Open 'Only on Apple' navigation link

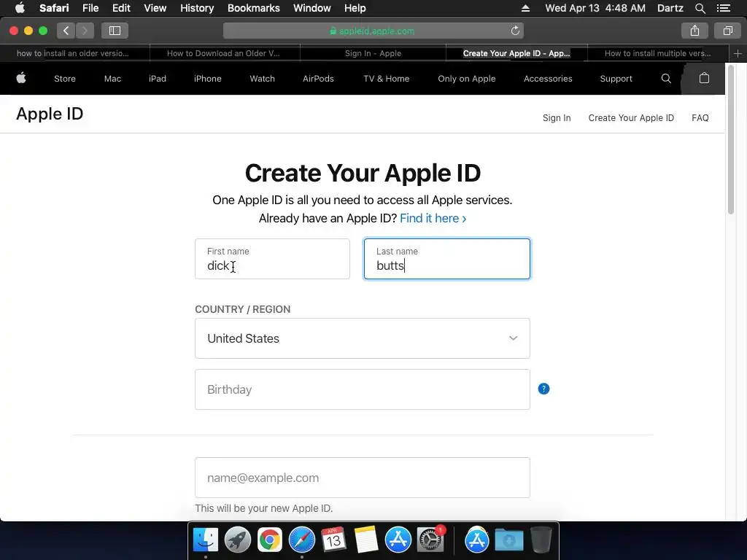(466, 79)
